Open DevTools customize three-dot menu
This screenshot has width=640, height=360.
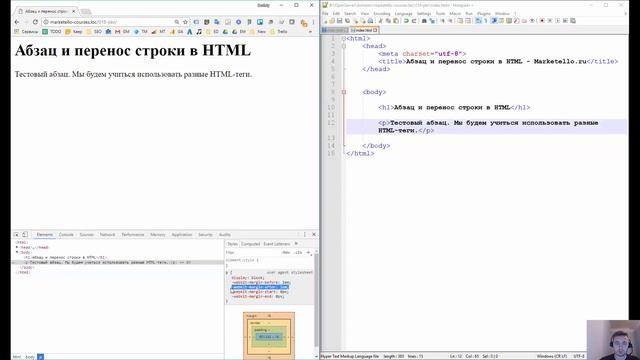tap(304, 235)
